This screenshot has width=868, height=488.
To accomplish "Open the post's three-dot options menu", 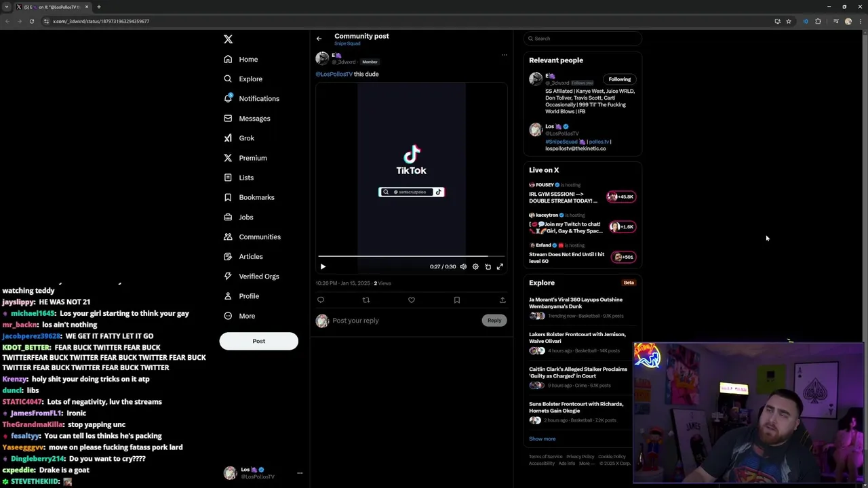I will (504, 55).
